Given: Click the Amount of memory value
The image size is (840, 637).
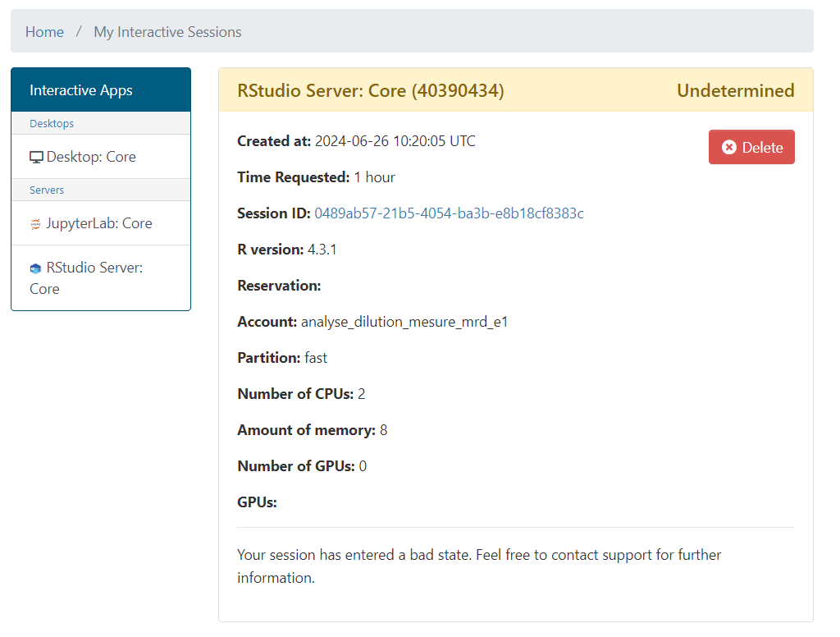Looking at the screenshot, I should [x=384, y=430].
